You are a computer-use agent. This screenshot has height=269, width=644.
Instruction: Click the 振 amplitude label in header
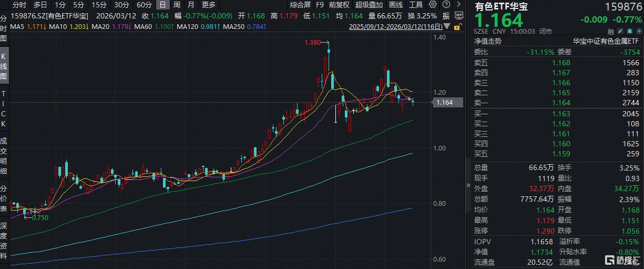point(446,16)
